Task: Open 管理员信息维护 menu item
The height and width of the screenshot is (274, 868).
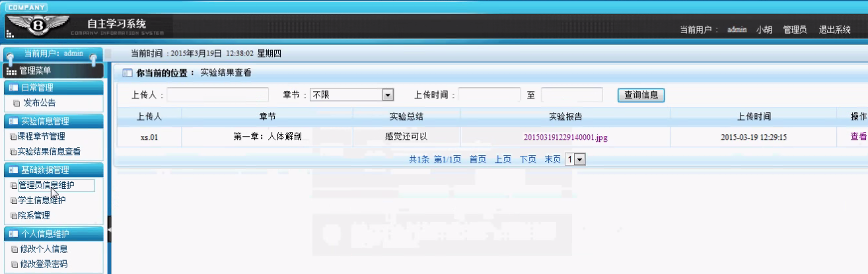Action: pyautogui.click(x=46, y=186)
